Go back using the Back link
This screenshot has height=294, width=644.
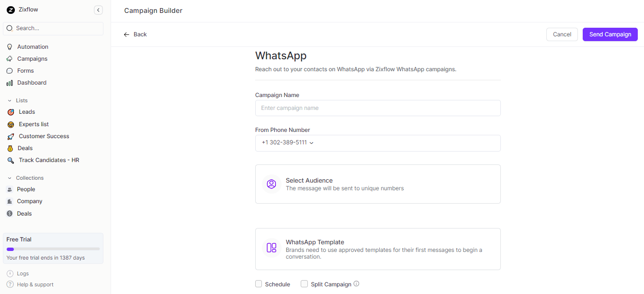[x=135, y=34]
